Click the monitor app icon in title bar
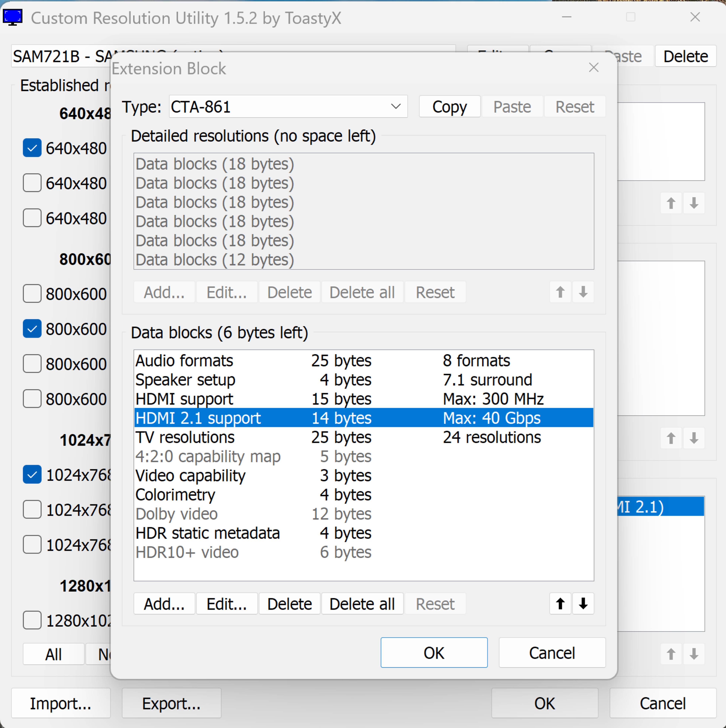Image resolution: width=726 pixels, height=728 pixels. 12,17
